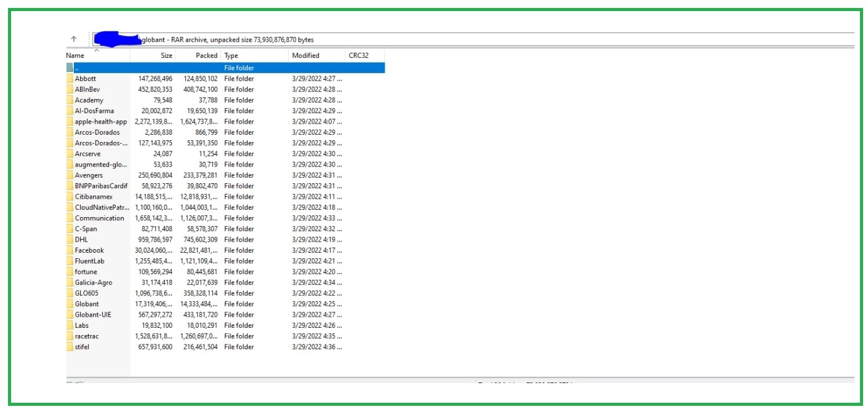Image resolution: width=868 pixels, height=412 pixels.
Task: Click size value 657,931,600 for stifel
Action: click(155, 347)
